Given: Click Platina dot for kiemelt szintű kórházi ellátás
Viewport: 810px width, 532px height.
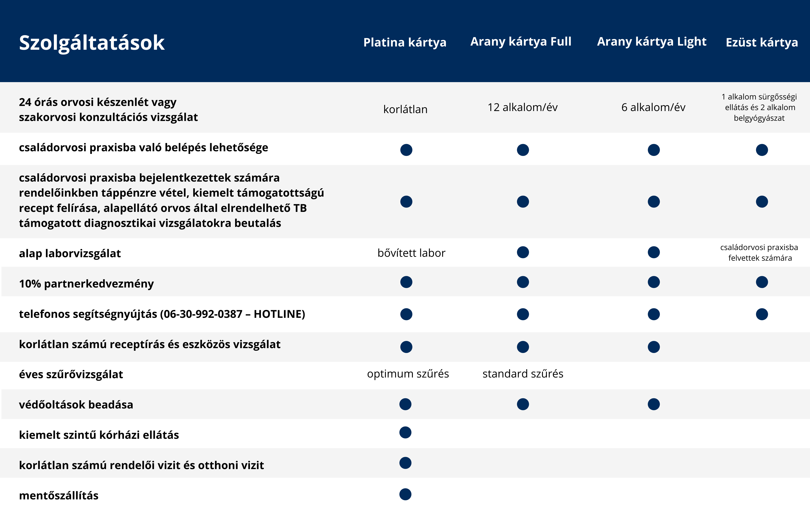Looking at the screenshot, I should point(405,432).
